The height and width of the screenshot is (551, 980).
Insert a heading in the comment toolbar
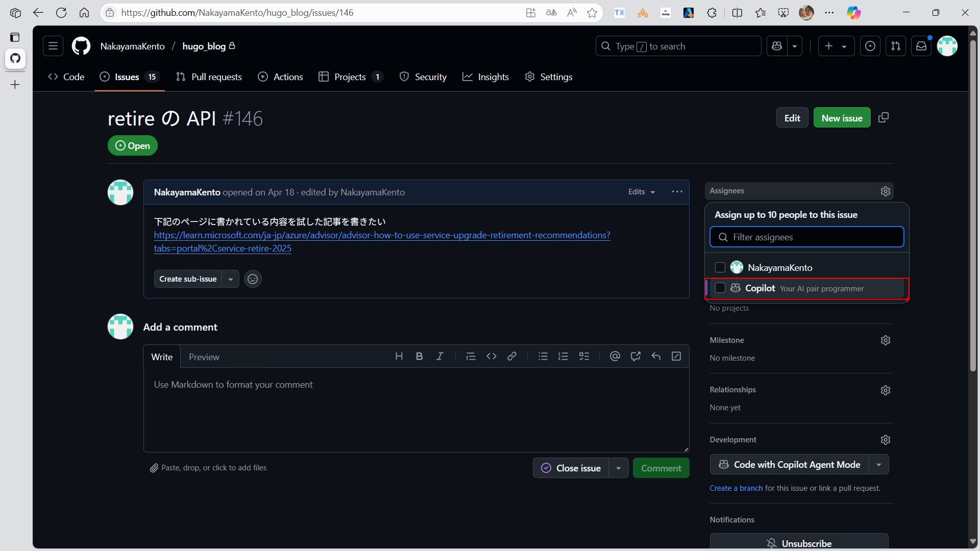[x=399, y=357]
